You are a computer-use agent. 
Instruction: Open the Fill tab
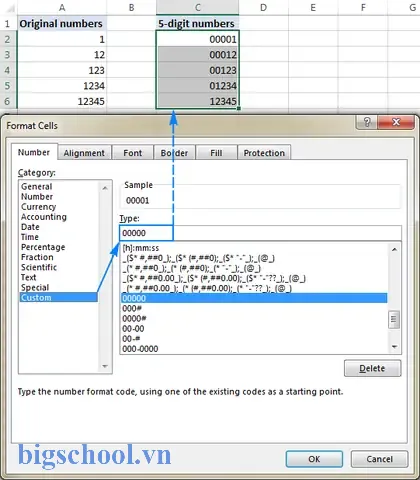[216, 153]
